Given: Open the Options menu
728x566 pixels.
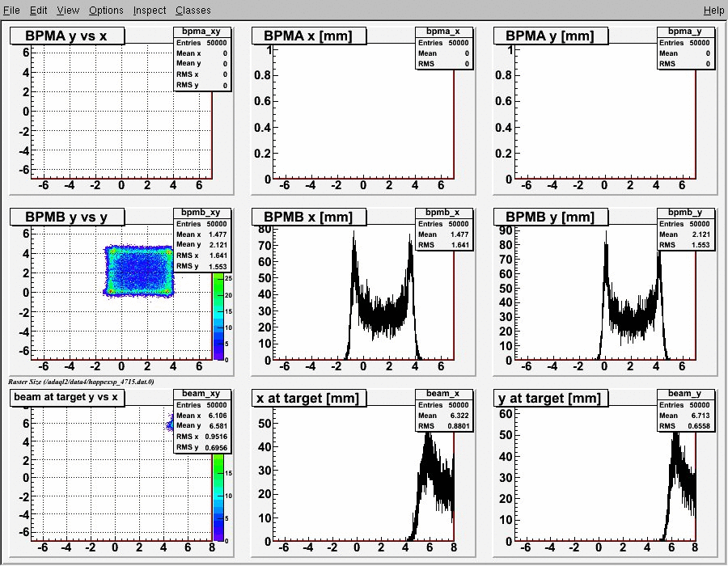Looking at the screenshot, I should coord(106,11).
